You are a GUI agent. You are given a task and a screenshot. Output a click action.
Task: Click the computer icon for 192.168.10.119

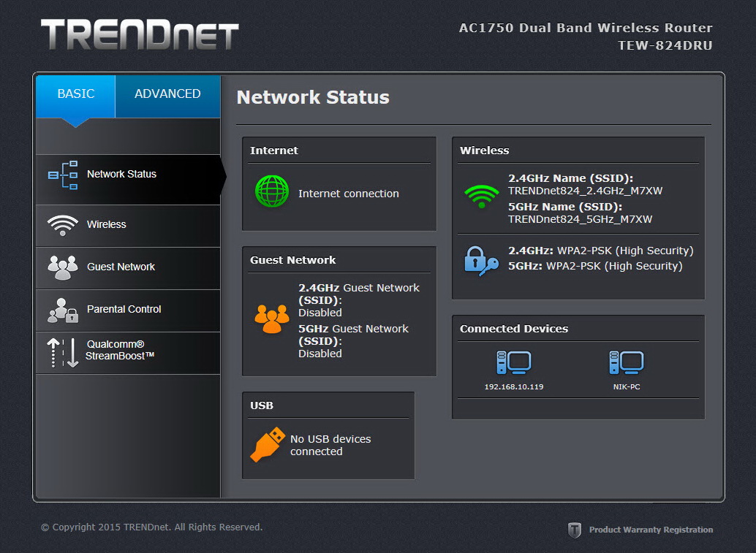pos(514,363)
